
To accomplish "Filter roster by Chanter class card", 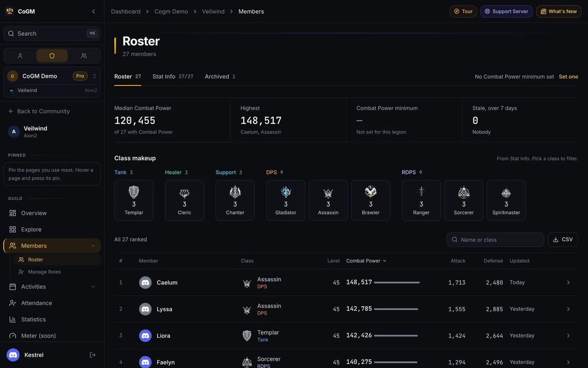I will (x=235, y=200).
